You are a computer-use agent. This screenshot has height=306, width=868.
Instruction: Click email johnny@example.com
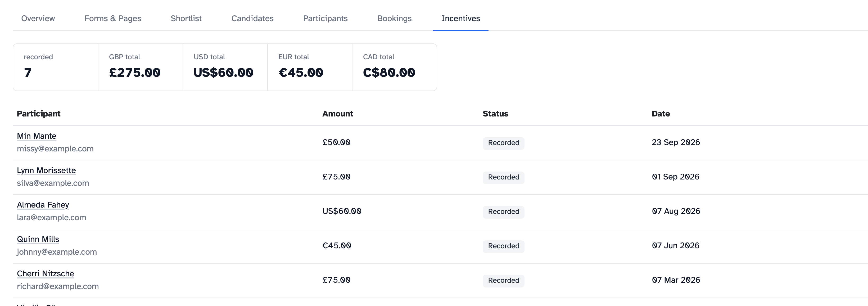tap(57, 252)
